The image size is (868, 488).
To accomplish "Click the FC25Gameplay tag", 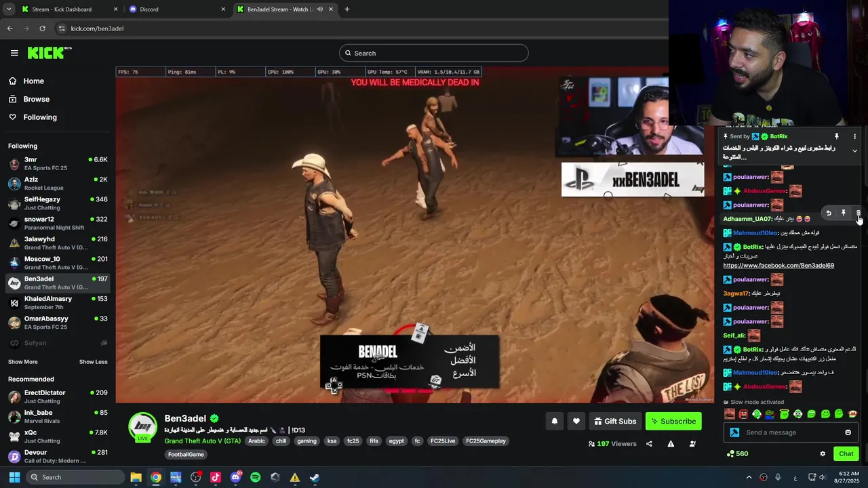I will tap(487, 441).
